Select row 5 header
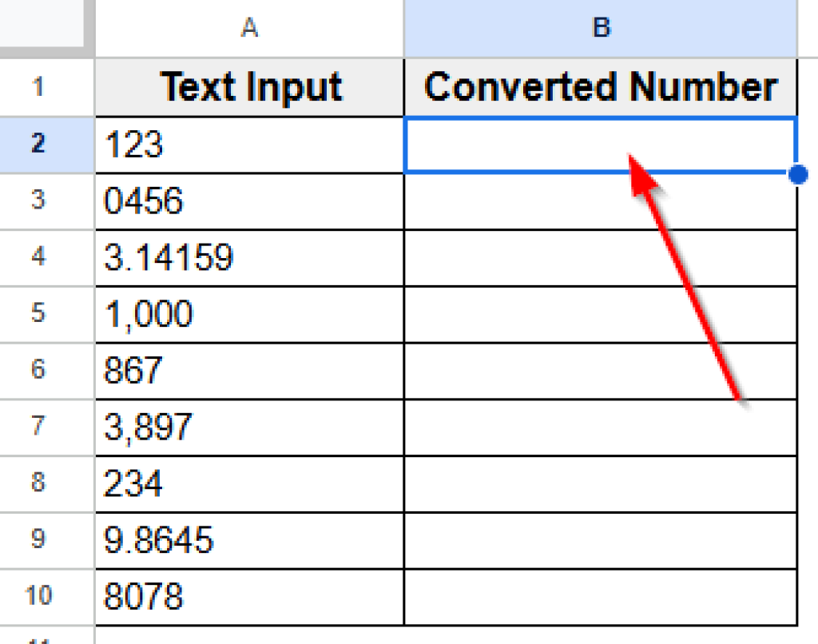Image resolution: width=818 pixels, height=644 pixels. pos(46,313)
